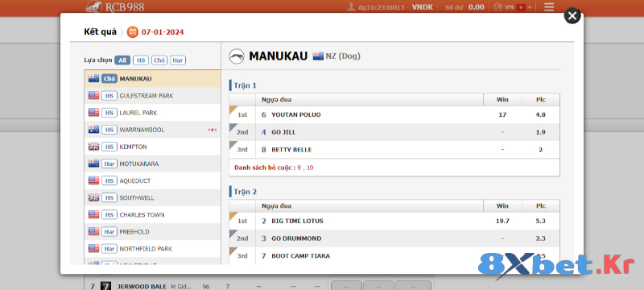The width and height of the screenshot is (644, 290).
Task: Click the globe language icon
Action: pyautogui.click(x=497, y=7)
